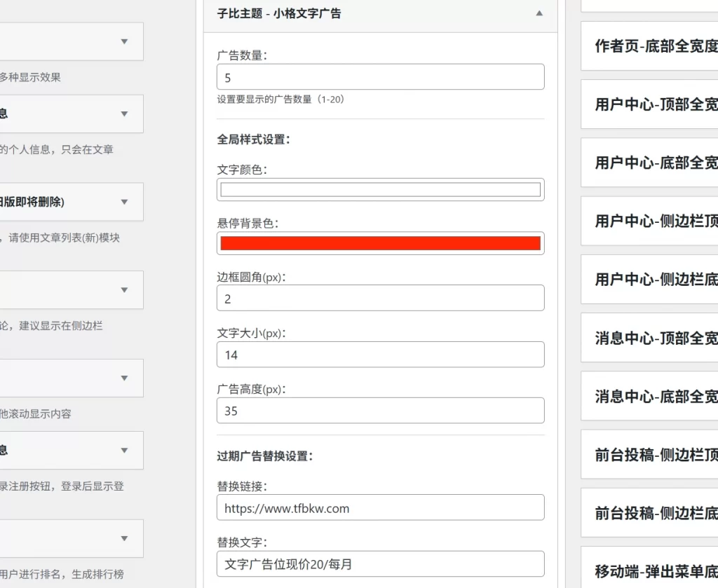Image resolution: width=718 pixels, height=588 pixels.
Task: Edit the 边框圆角 value field
Action: (380, 298)
